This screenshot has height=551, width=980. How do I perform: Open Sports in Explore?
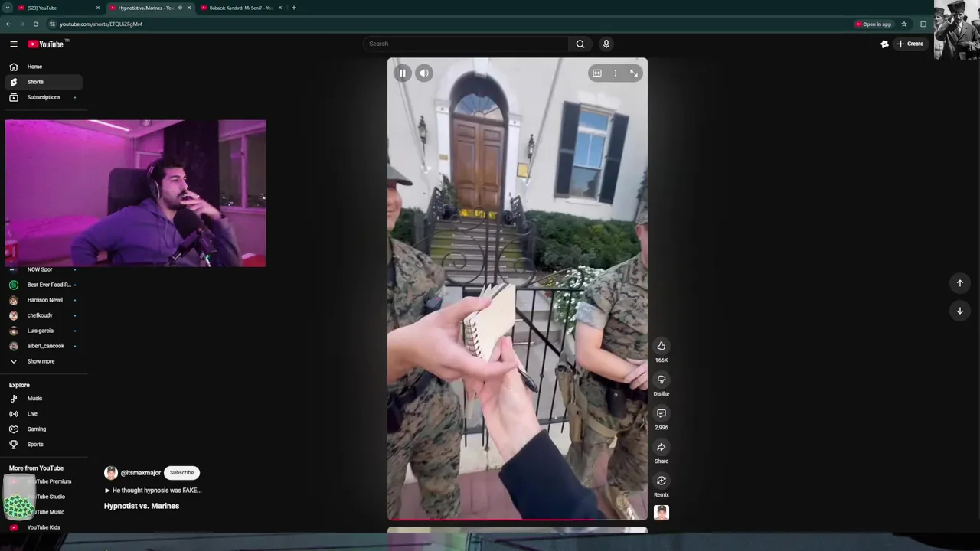click(x=43, y=445)
